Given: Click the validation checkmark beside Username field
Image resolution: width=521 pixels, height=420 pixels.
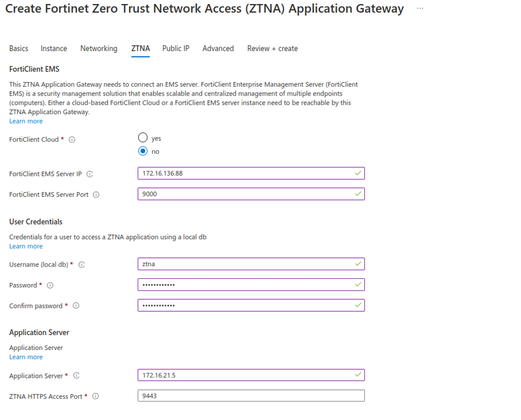Looking at the screenshot, I should coord(357,264).
